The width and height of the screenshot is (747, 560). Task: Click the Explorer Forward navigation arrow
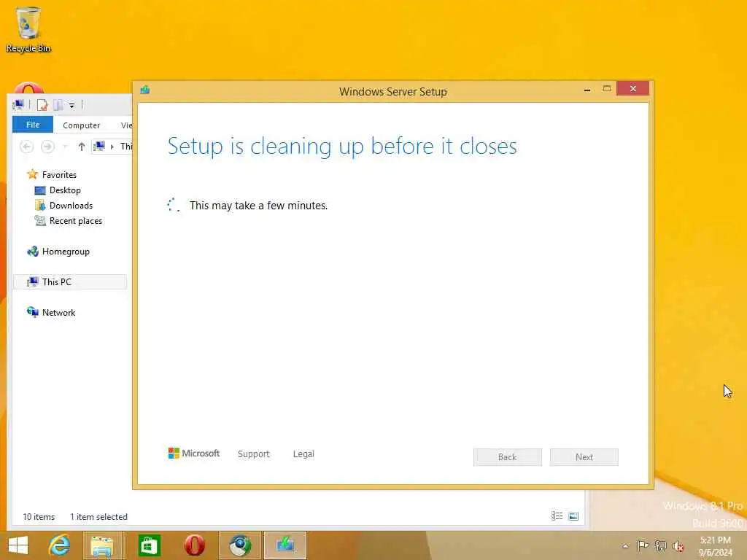tap(47, 147)
